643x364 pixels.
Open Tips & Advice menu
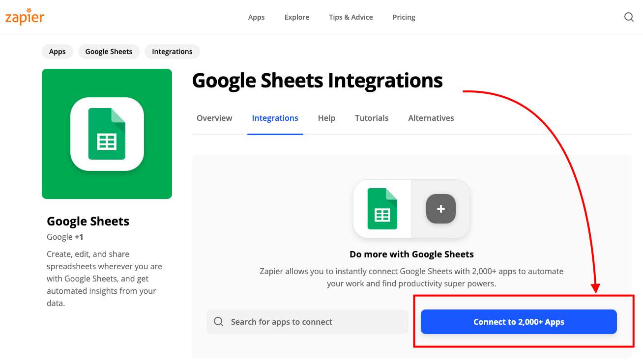(351, 17)
